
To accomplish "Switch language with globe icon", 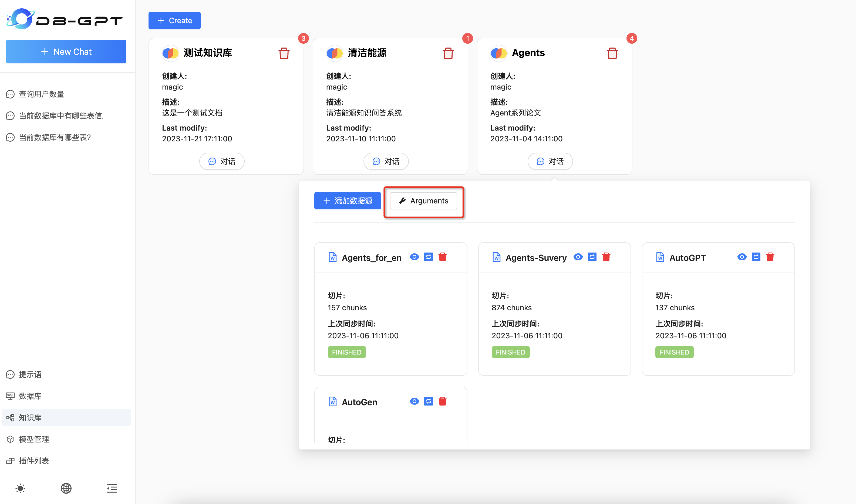I will pyautogui.click(x=66, y=488).
